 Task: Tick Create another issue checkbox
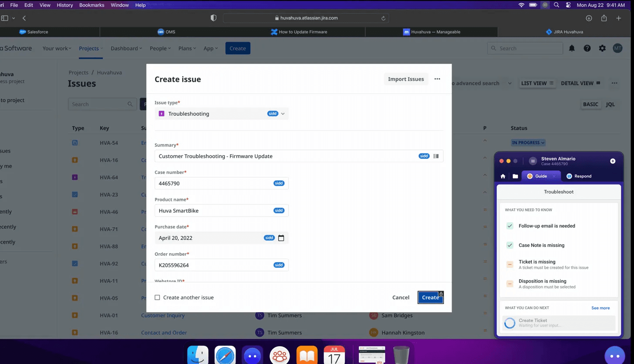tap(158, 297)
